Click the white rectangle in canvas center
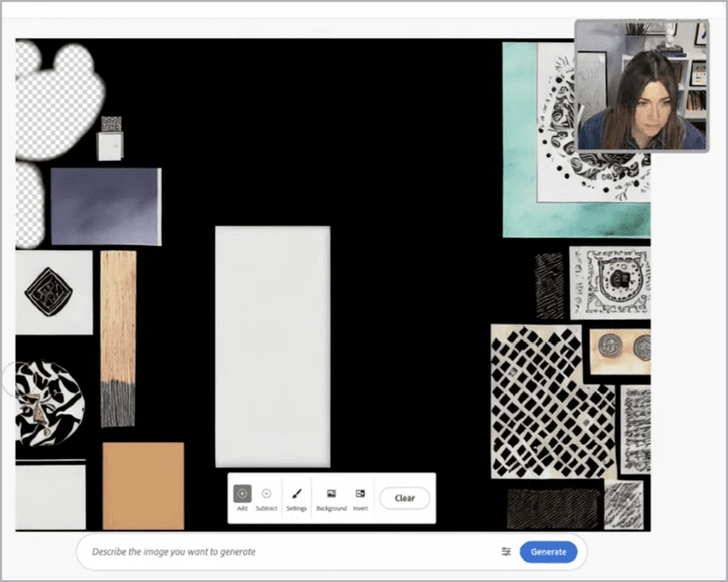 [272, 346]
